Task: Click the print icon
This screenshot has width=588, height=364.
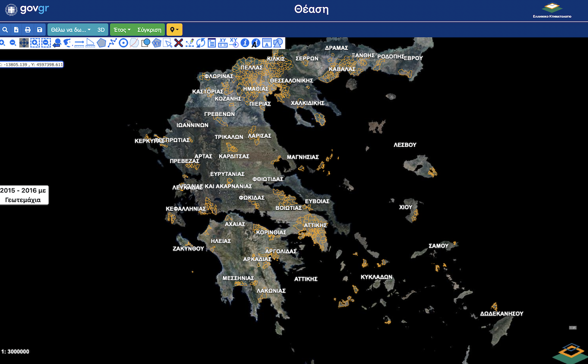Action: tap(28, 30)
